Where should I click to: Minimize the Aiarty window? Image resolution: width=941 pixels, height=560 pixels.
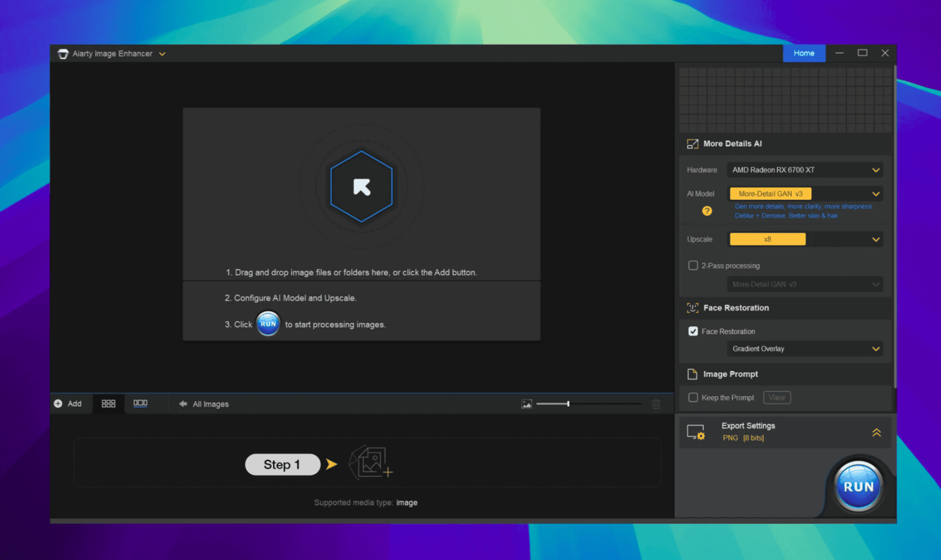[839, 53]
